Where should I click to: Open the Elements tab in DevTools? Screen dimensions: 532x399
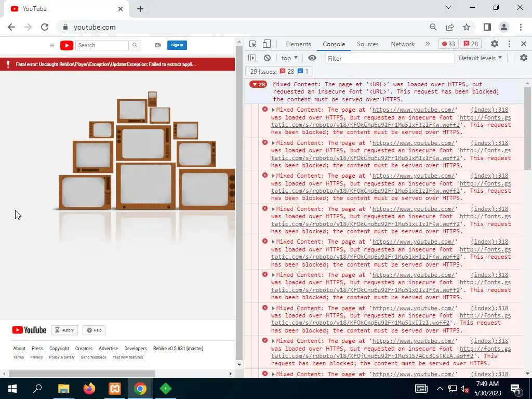click(x=298, y=44)
